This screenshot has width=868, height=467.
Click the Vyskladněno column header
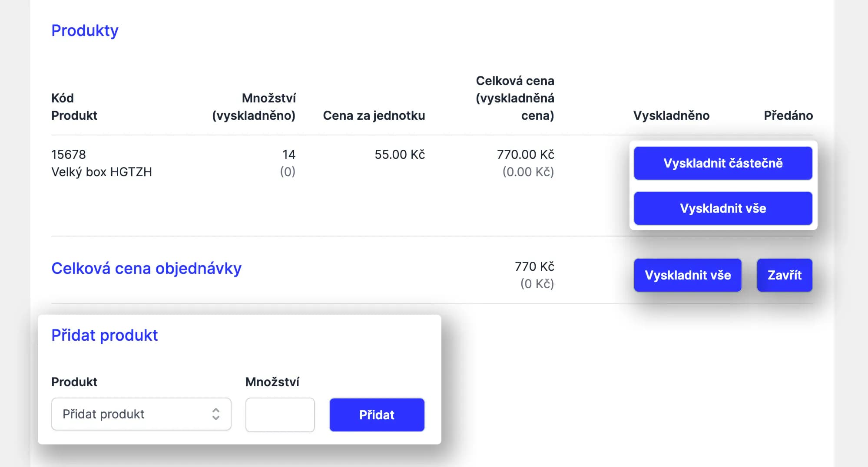tap(671, 115)
